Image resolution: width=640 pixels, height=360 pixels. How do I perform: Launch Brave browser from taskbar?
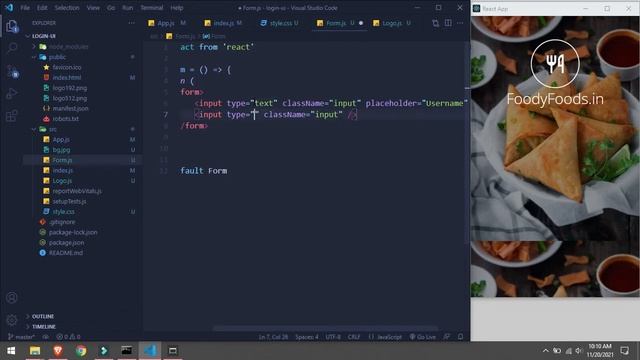58,351
